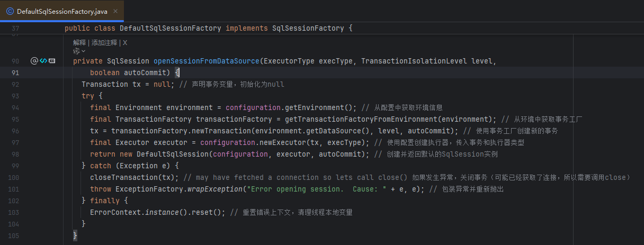Click the 添加注释 (Add comment) inline action
Screen dimensions: 644x245
tap(104, 42)
